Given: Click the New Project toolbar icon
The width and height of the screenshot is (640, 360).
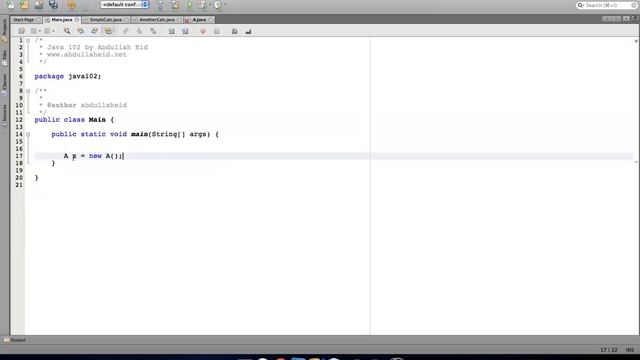Looking at the screenshot, I should (x=24, y=5).
